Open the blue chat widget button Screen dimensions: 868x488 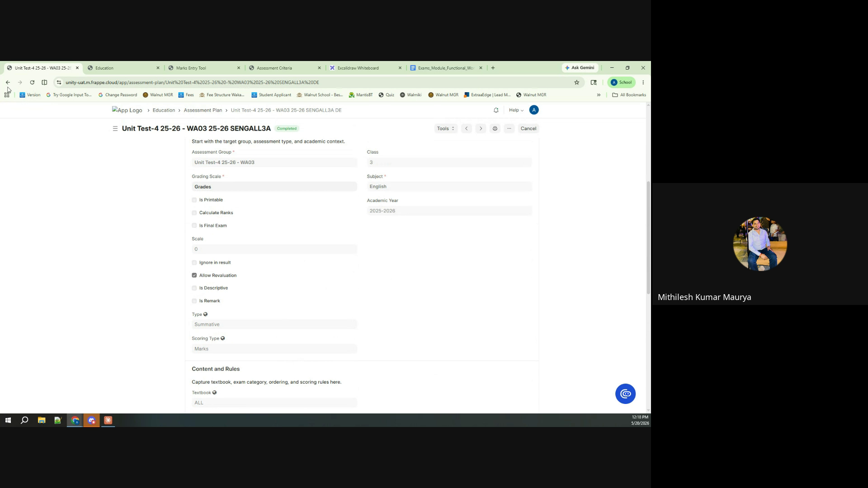[625, 394]
